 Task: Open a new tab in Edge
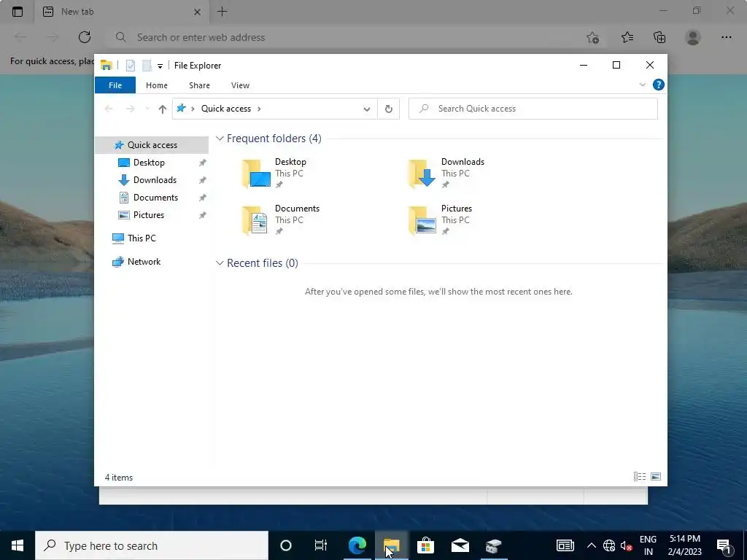pyautogui.click(x=222, y=12)
